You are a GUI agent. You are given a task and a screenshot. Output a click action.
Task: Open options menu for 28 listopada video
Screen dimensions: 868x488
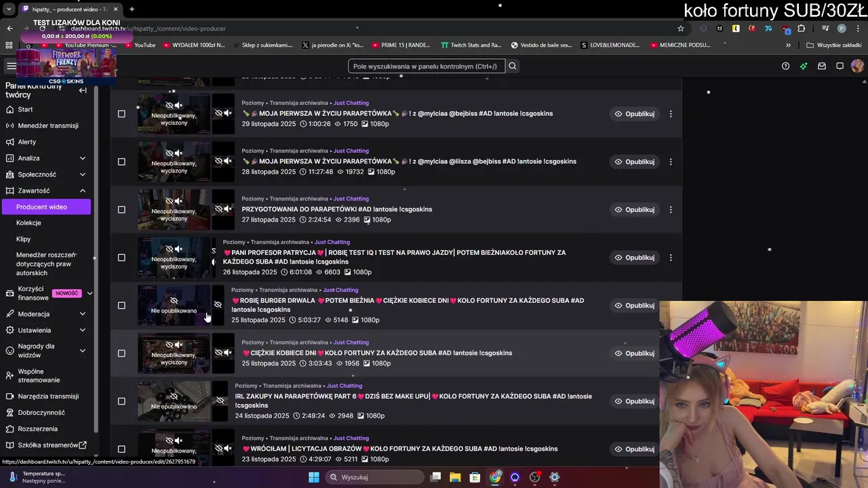click(x=671, y=162)
